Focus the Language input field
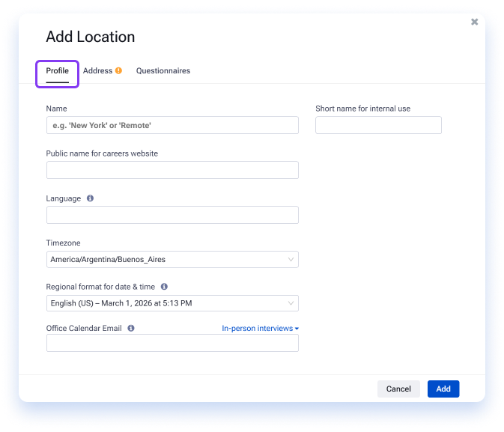504x432 pixels. click(172, 215)
